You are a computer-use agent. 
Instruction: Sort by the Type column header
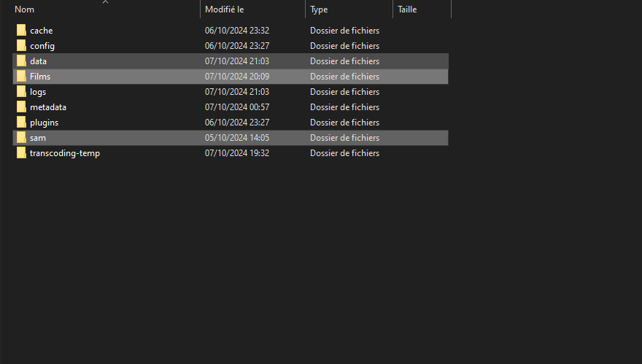point(319,9)
